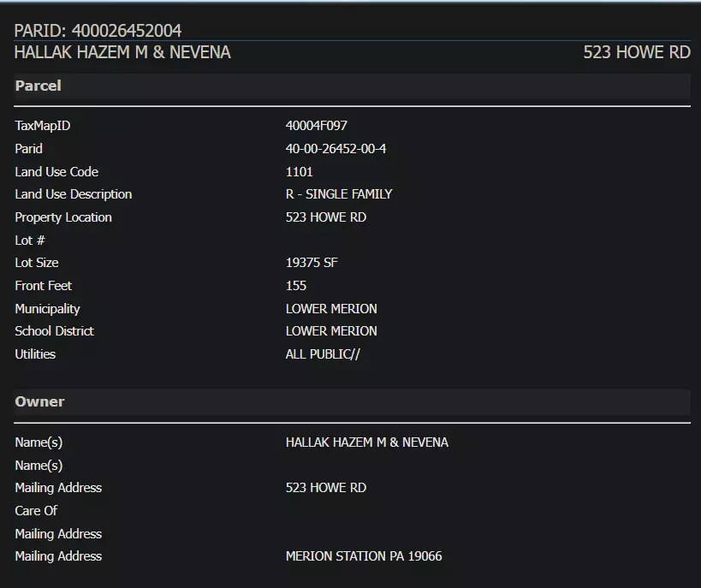The image size is (701, 588).
Task: Click the first Name(s) label in Owner
Action: [39, 442]
